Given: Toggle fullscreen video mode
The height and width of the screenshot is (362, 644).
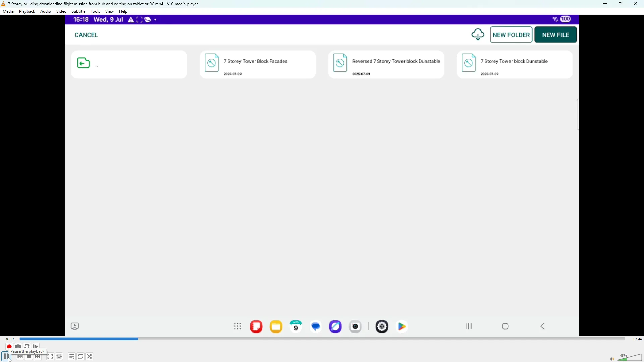Looking at the screenshot, I should click(x=50, y=357).
